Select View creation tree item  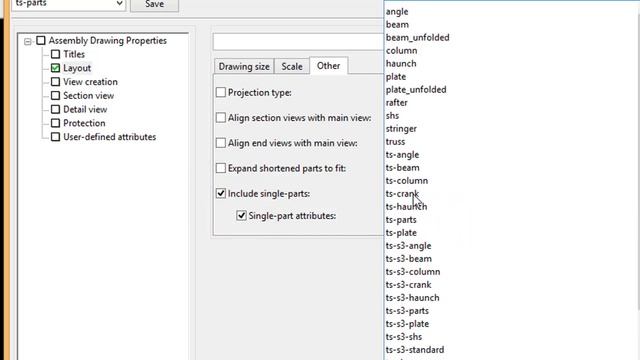[x=90, y=82]
